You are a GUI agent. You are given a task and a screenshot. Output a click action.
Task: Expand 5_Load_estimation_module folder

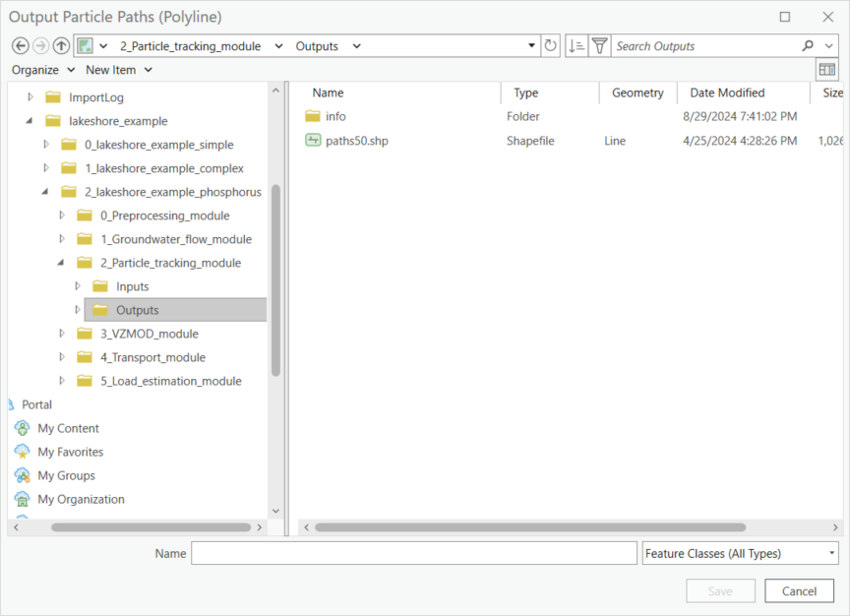click(x=62, y=381)
